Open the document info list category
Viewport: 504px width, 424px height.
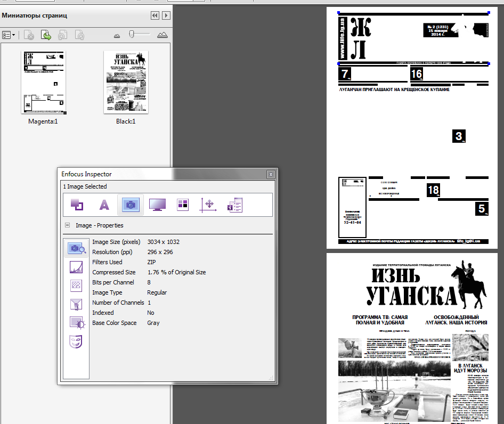coord(235,205)
